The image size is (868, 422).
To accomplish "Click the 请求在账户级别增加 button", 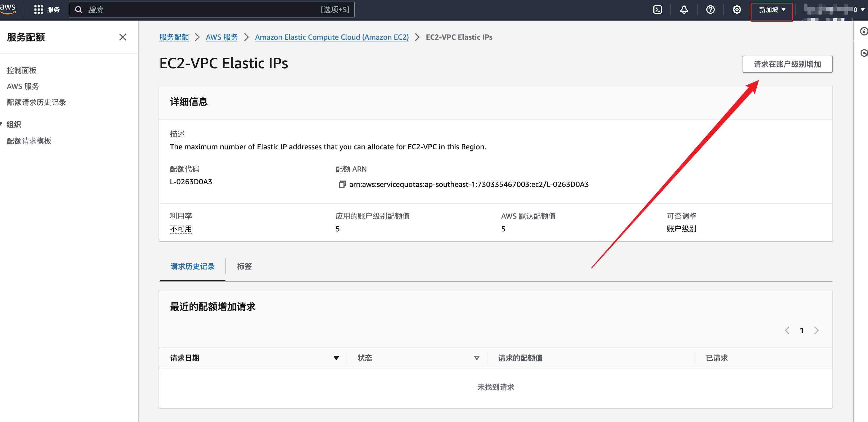I will coord(787,64).
